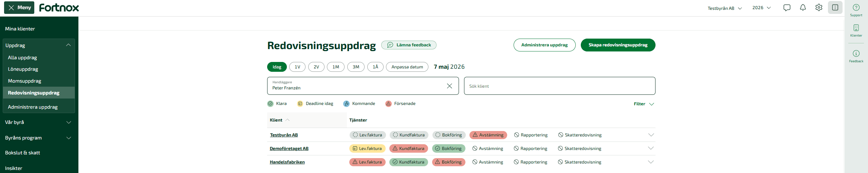
Task: Open Administrera uppdrag in sidebar
Action: [33, 107]
